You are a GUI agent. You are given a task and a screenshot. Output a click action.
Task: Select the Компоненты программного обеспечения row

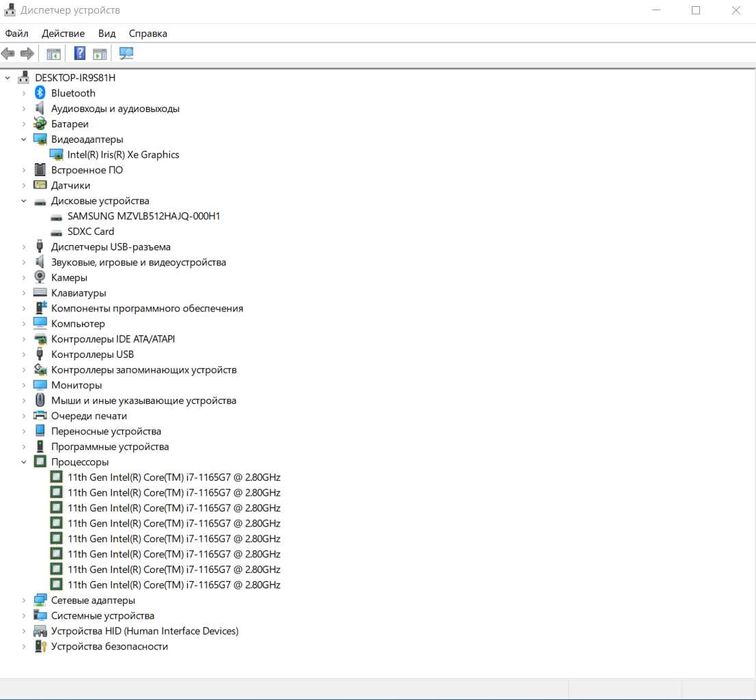(147, 308)
